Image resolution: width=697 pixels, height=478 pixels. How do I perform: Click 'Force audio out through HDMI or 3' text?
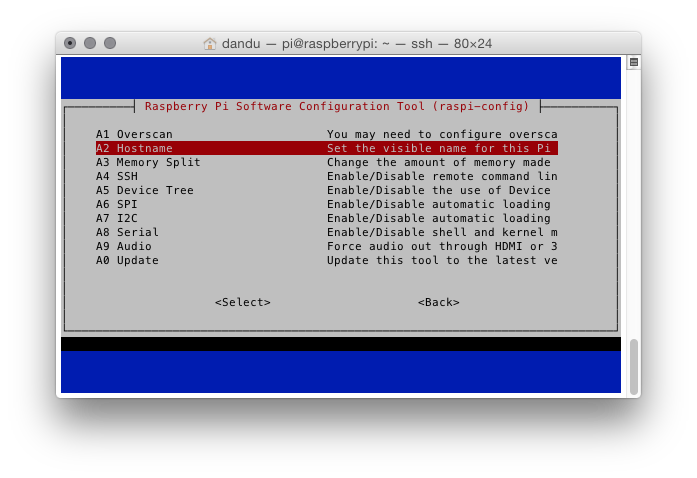(442, 246)
